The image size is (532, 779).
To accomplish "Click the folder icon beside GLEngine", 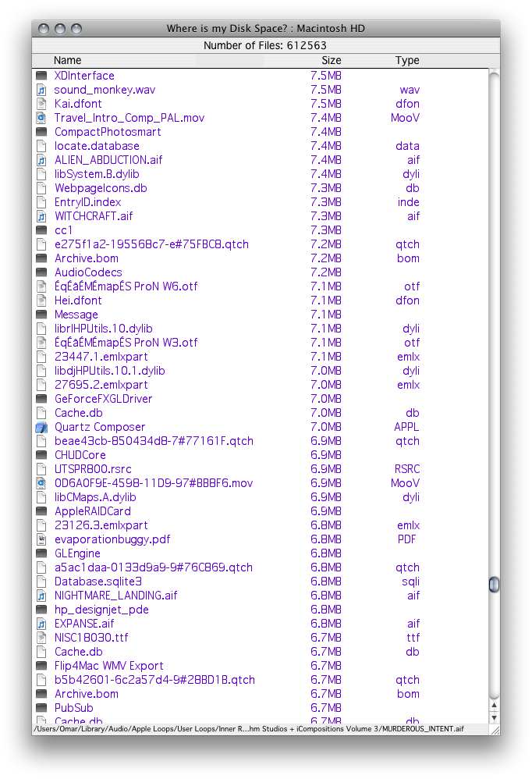I will tap(41, 553).
